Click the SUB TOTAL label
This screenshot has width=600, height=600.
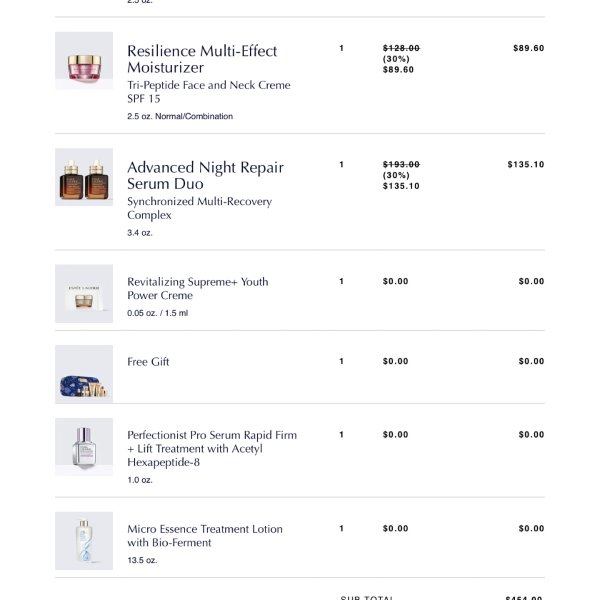pyautogui.click(x=367, y=597)
